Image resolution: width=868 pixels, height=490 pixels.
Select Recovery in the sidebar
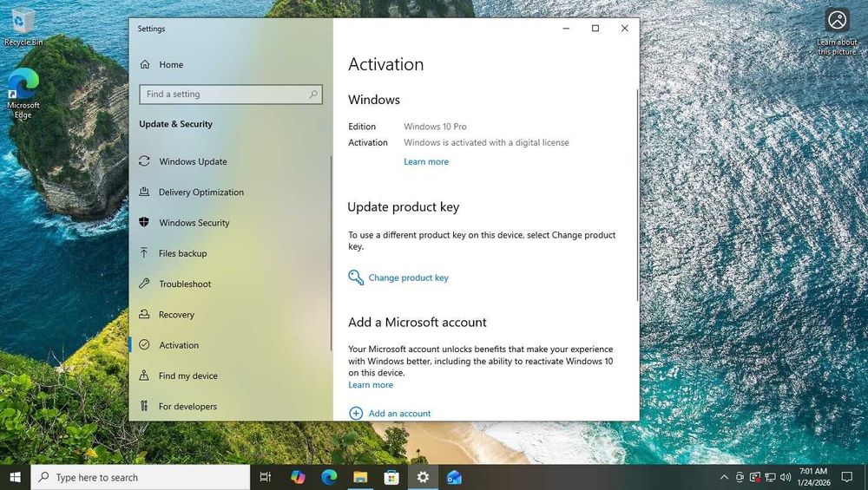click(x=176, y=315)
